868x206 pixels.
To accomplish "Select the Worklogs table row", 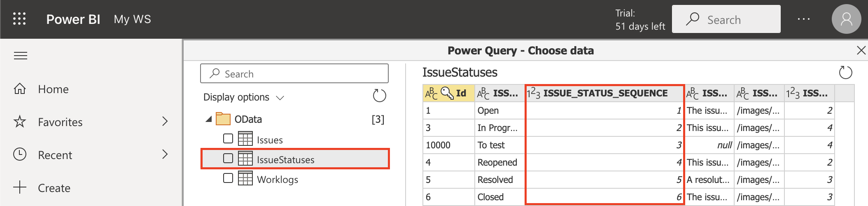I will coord(294,179).
